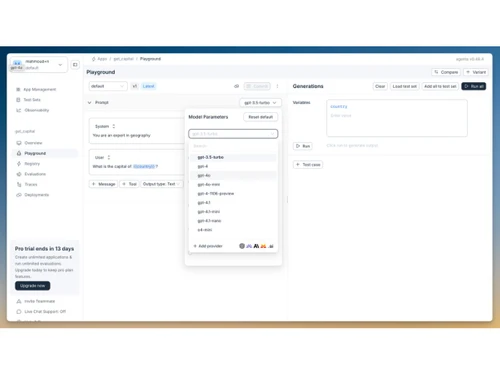Select gpt-4-1106-preview from the model list
This screenshot has width=500, height=375.
[x=233, y=193]
